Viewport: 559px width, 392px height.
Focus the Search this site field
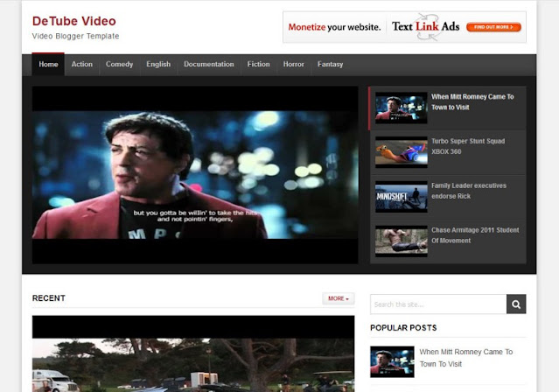438,304
